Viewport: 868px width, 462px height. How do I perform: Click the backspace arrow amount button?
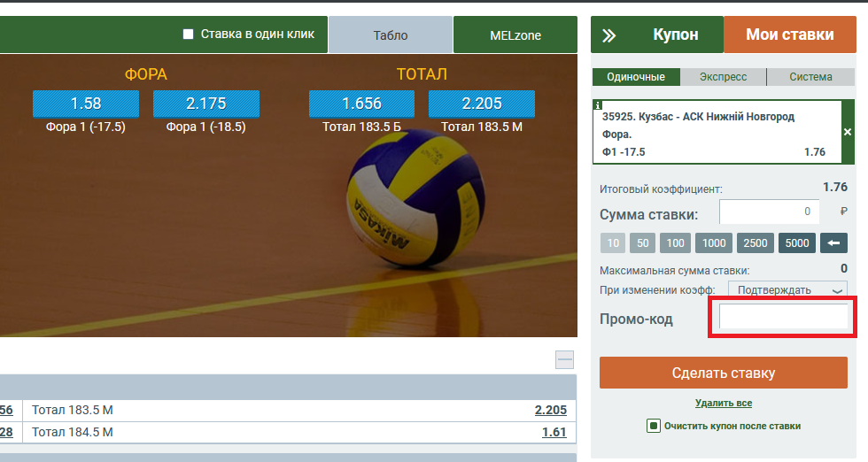click(833, 243)
